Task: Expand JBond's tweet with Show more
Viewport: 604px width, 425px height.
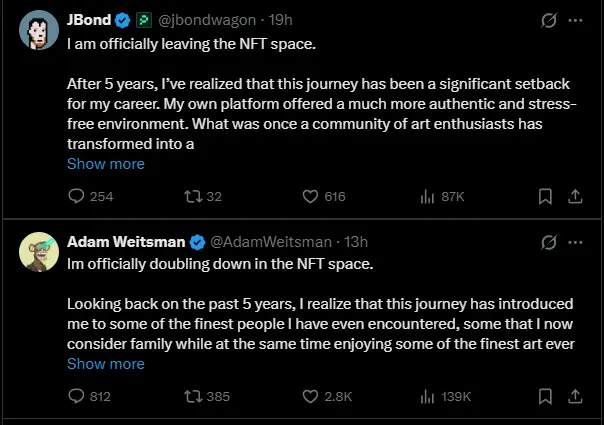Action: pyautogui.click(x=105, y=163)
